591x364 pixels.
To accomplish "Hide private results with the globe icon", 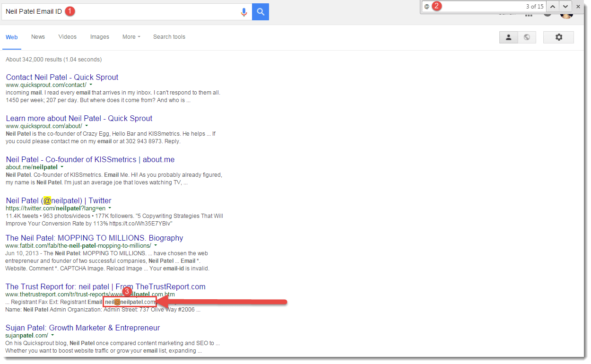I will coord(527,37).
